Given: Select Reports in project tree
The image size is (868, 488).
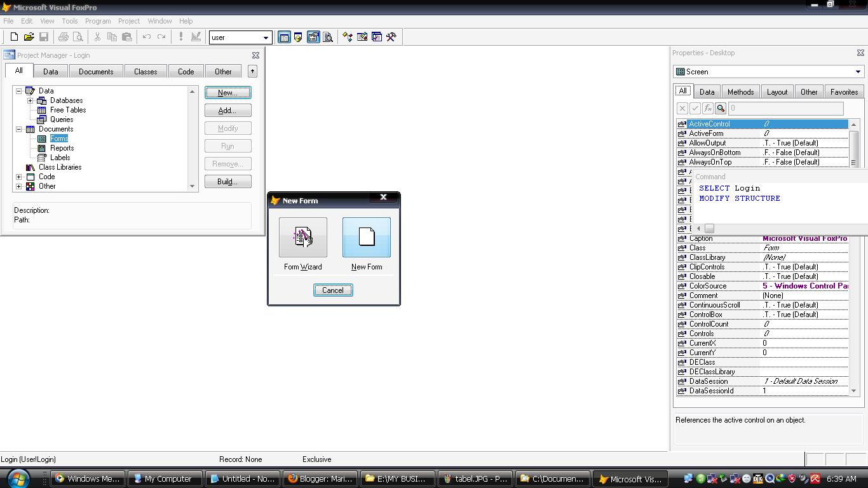Looking at the screenshot, I should coord(62,148).
